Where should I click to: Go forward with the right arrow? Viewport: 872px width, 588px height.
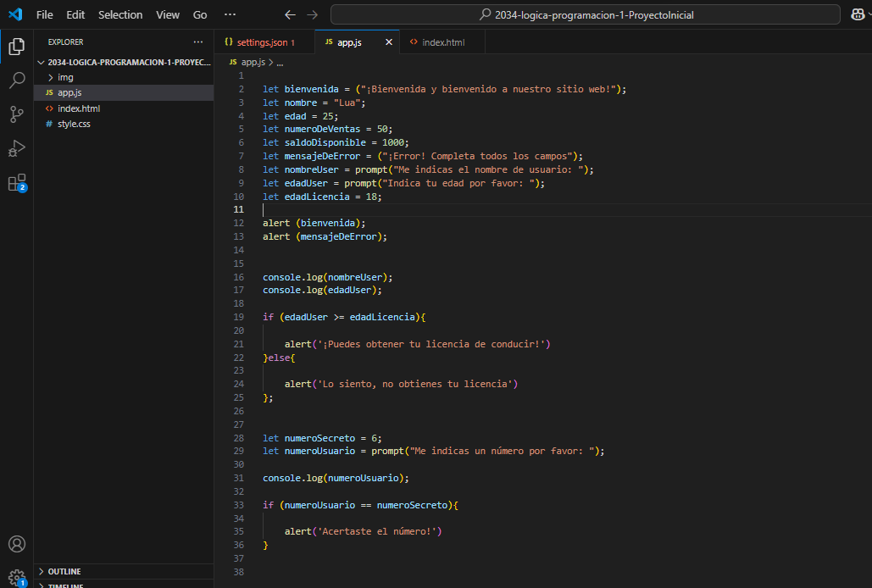pyautogui.click(x=313, y=15)
